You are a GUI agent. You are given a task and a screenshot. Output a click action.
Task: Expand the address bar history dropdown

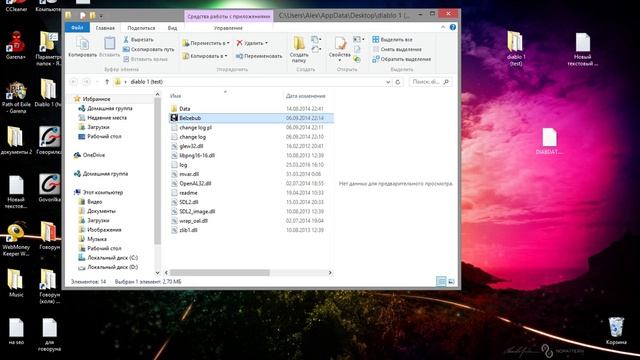[x=388, y=82]
